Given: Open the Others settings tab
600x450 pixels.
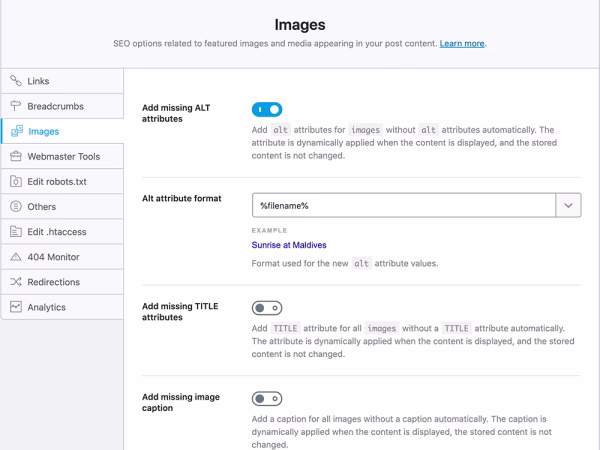Looking at the screenshot, I should (x=62, y=207).
